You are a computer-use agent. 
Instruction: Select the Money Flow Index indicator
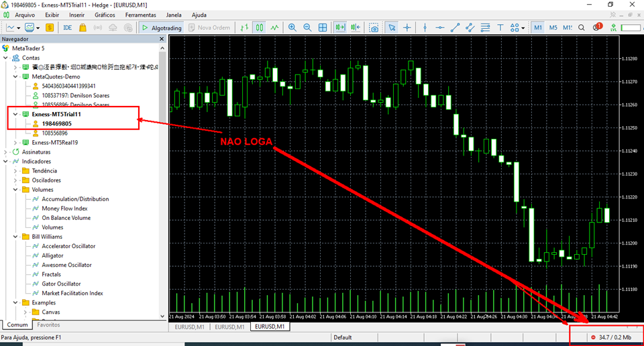click(64, 209)
